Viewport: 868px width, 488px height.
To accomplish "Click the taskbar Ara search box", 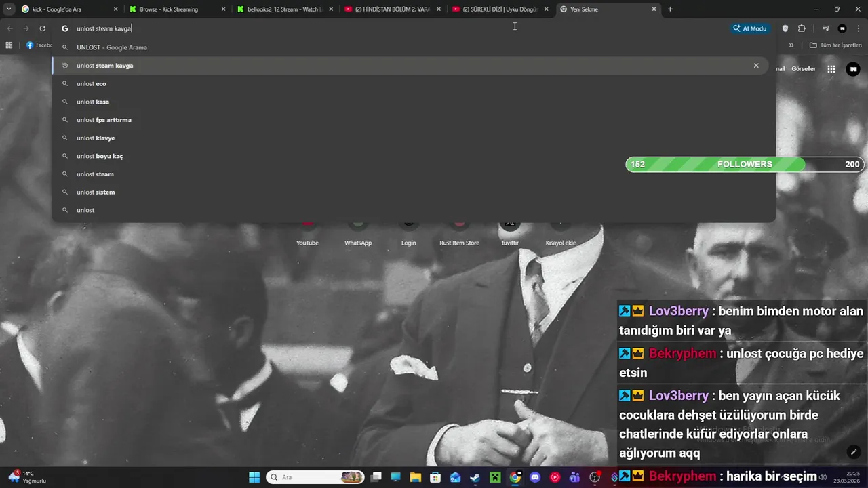I will pyautogui.click(x=315, y=477).
